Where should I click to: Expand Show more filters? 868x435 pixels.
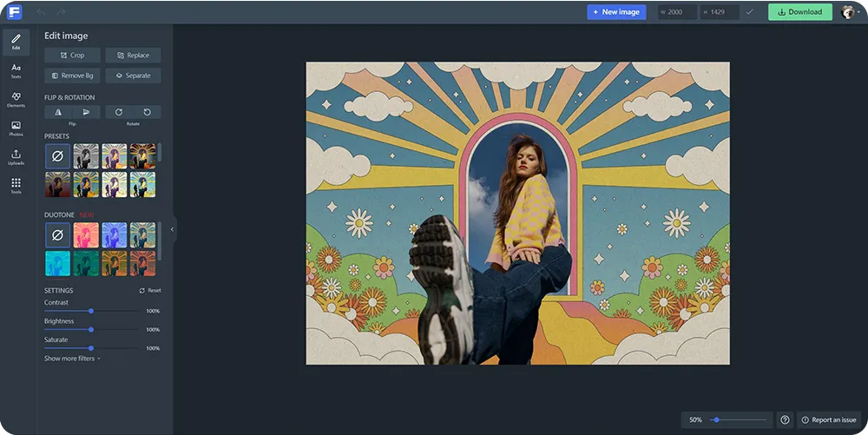73,359
